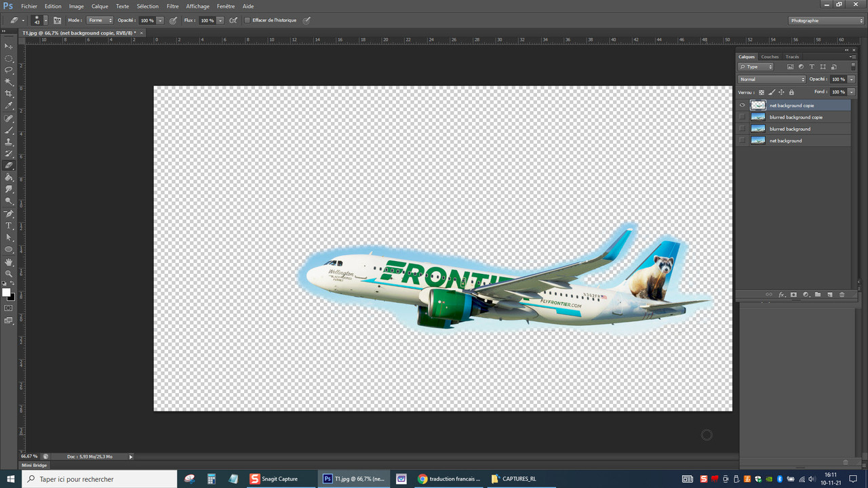Select the Lasso tool
Screen dimensions: 868x488
pos(9,70)
